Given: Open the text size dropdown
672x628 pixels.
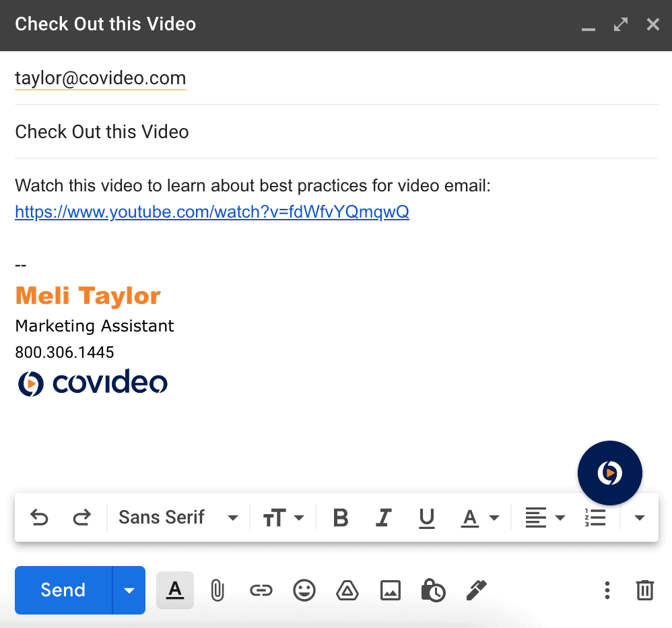Looking at the screenshot, I should coord(283,517).
